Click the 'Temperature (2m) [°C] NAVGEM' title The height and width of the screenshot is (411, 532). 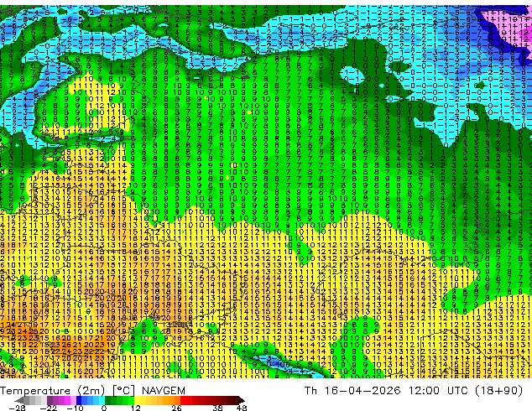coord(92,391)
